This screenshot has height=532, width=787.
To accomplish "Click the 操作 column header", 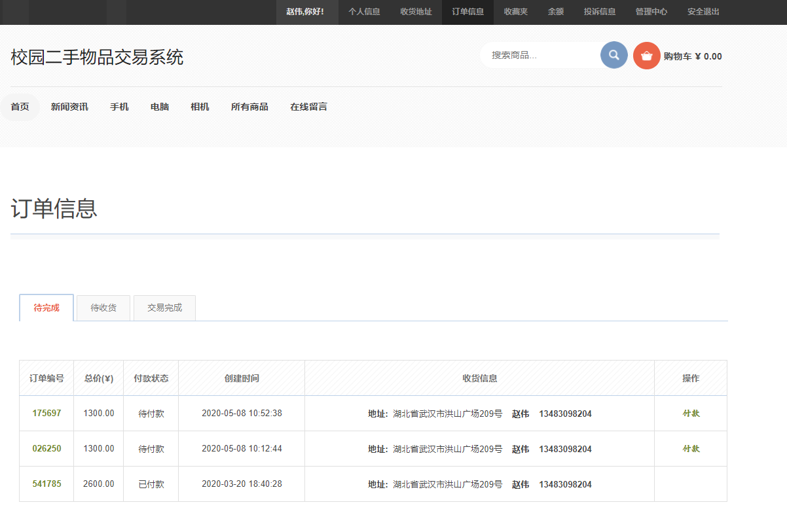I will click(x=691, y=378).
